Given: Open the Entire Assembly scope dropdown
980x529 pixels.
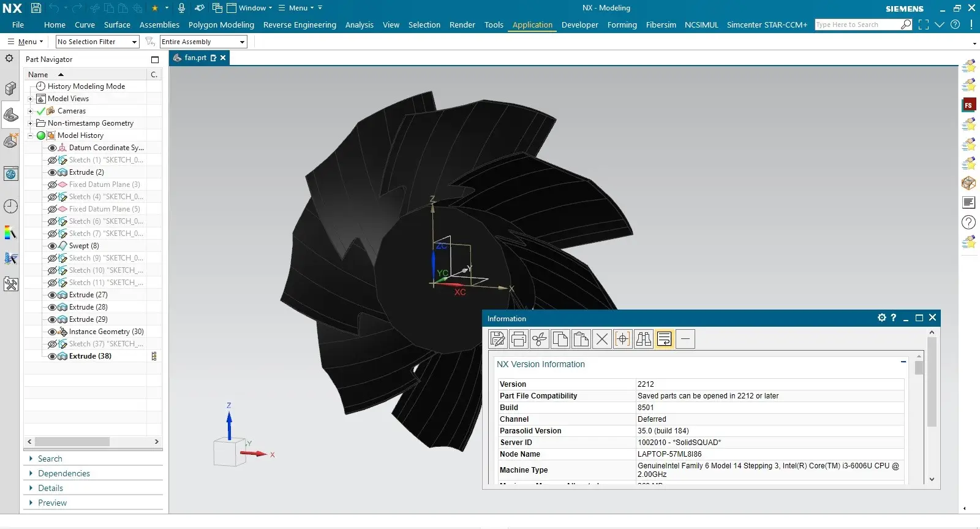Looking at the screenshot, I should tap(203, 42).
